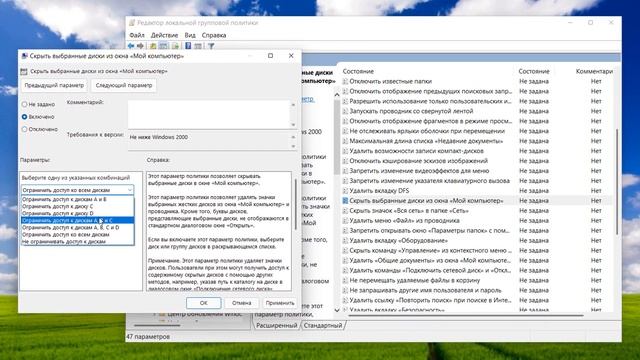Viewport: 640px width, 360px height.
Task: Click icon beside «Отключить известные папки»
Action: point(345,81)
